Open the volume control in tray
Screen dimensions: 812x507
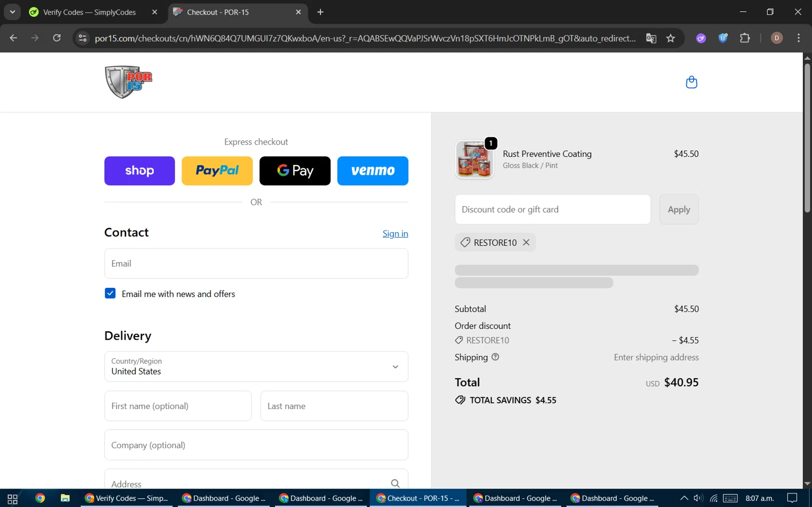coord(698,498)
